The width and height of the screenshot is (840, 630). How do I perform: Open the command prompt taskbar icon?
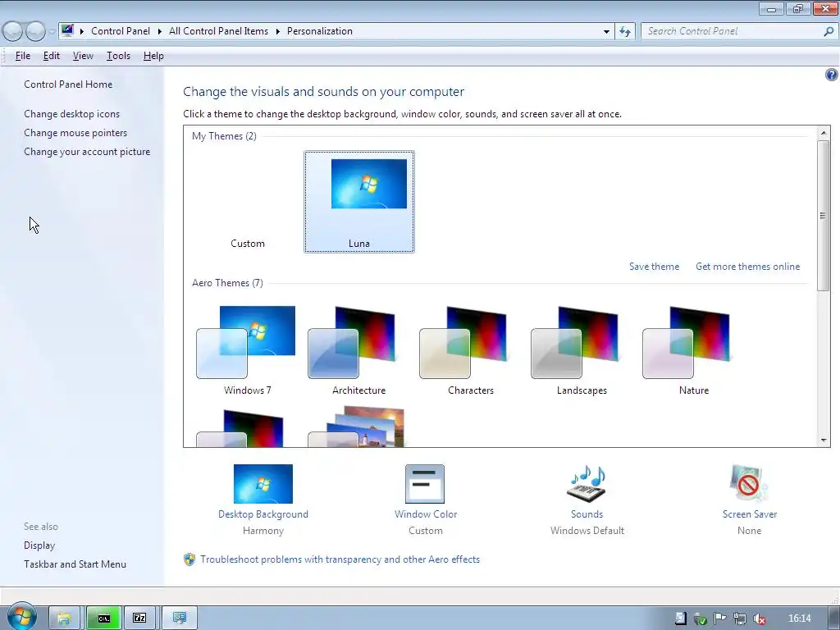pyautogui.click(x=104, y=619)
